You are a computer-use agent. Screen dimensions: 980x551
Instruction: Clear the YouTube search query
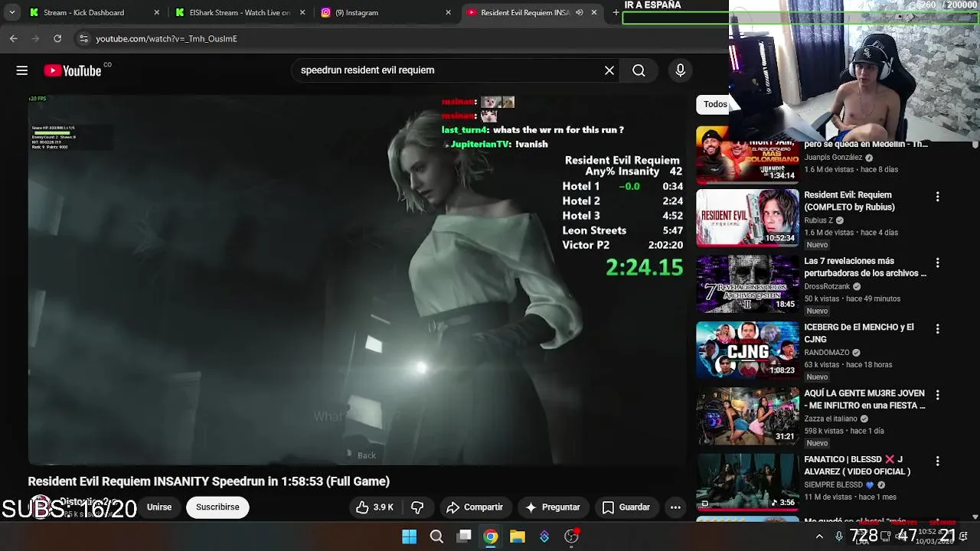[609, 70]
